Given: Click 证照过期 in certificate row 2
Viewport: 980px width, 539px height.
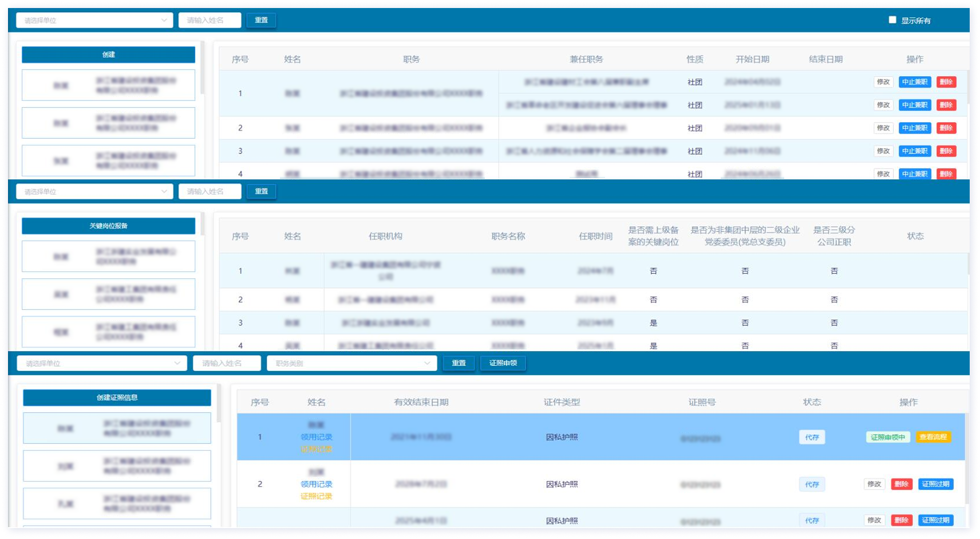Looking at the screenshot, I should click(935, 484).
